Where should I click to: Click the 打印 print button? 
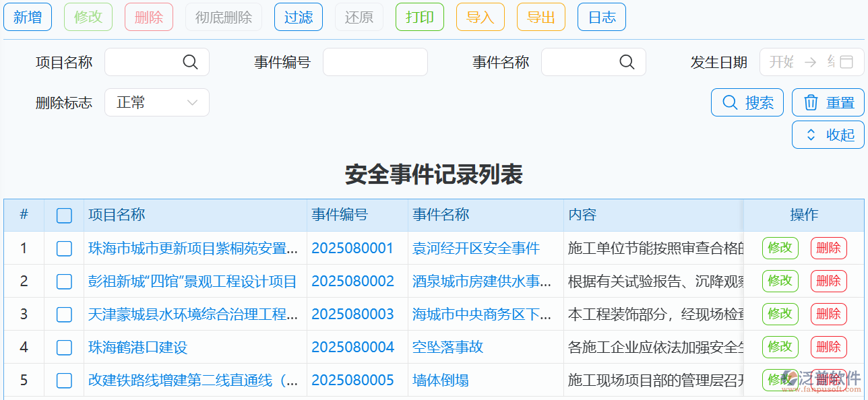click(x=419, y=17)
